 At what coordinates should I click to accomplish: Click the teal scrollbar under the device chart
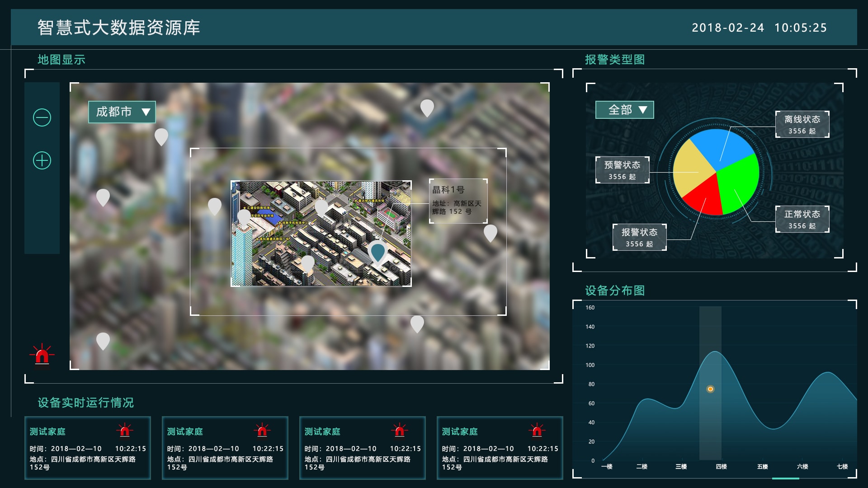click(786, 478)
